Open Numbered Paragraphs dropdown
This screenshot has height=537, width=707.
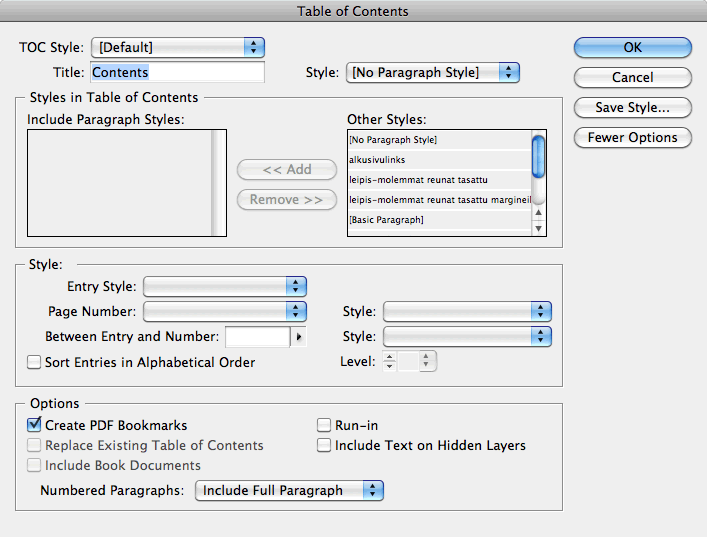click(290, 490)
